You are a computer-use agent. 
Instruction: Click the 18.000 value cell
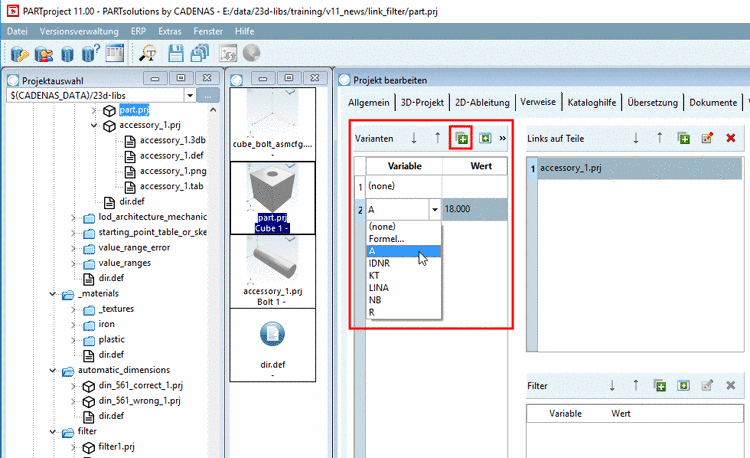pos(474,209)
